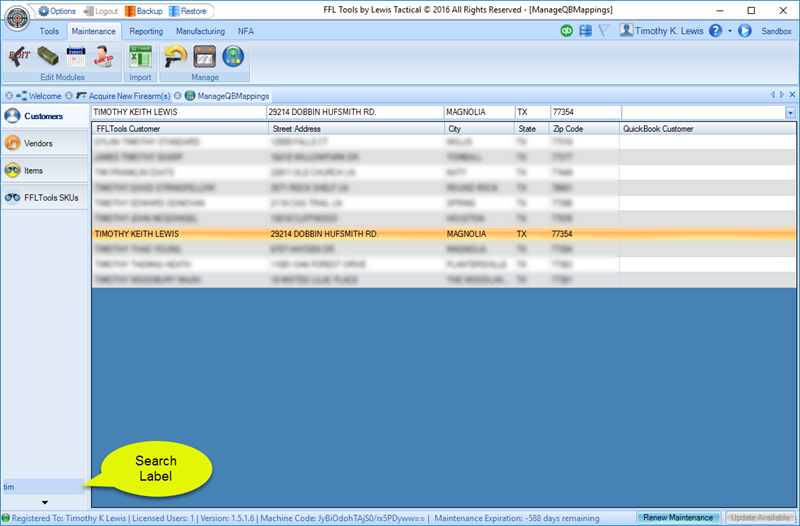Open the NFA ribbon tab
The width and height of the screenshot is (800, 526).
tap(245, 31)
